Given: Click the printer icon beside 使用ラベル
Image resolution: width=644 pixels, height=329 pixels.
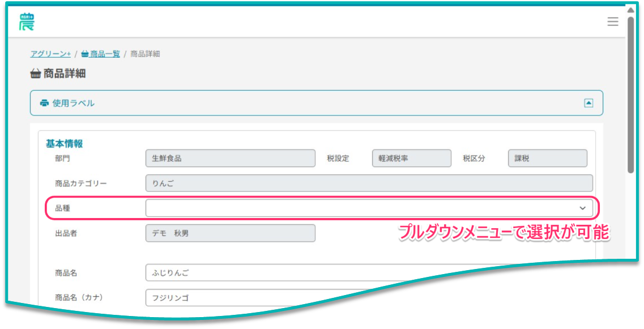Looking at the screenshot, I should [44, 103].
